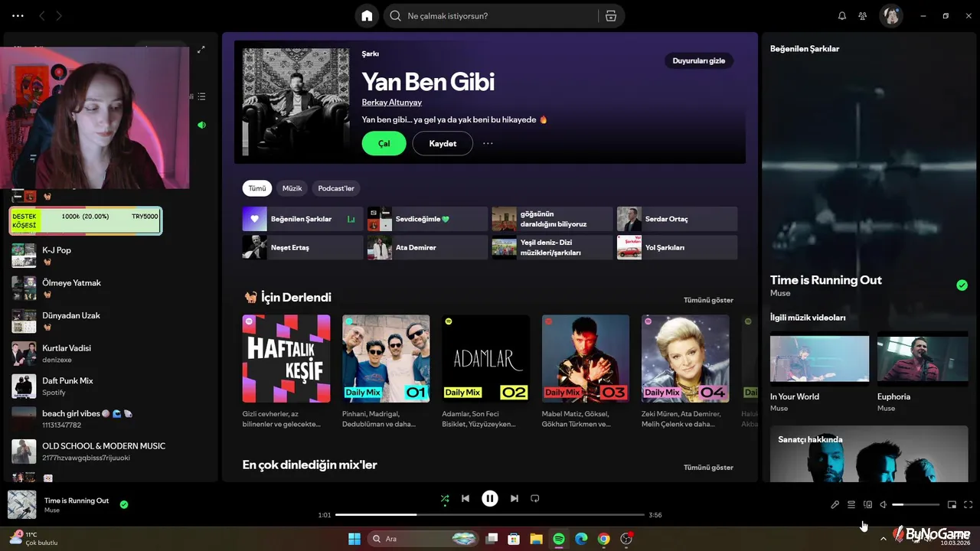Click Kaydet to save the song

coord(443,143)
